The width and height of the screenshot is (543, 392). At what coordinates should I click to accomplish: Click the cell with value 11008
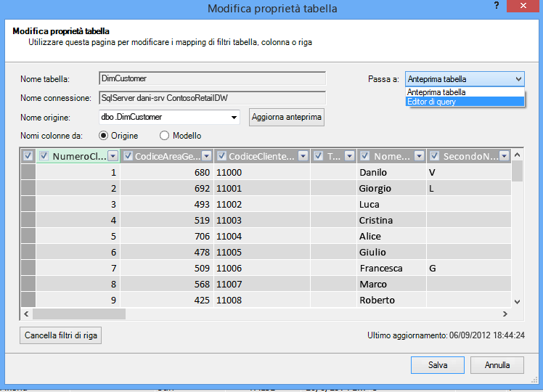[262, 300]
